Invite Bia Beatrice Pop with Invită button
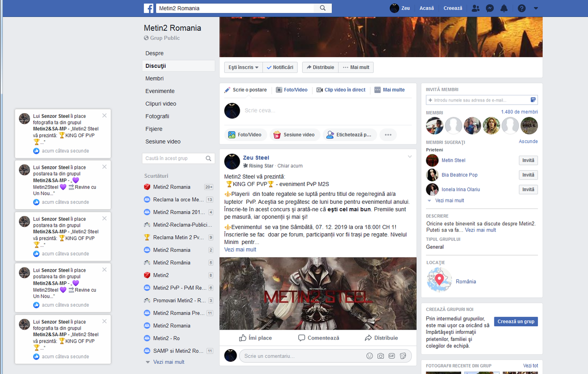 tap(528, 175)
